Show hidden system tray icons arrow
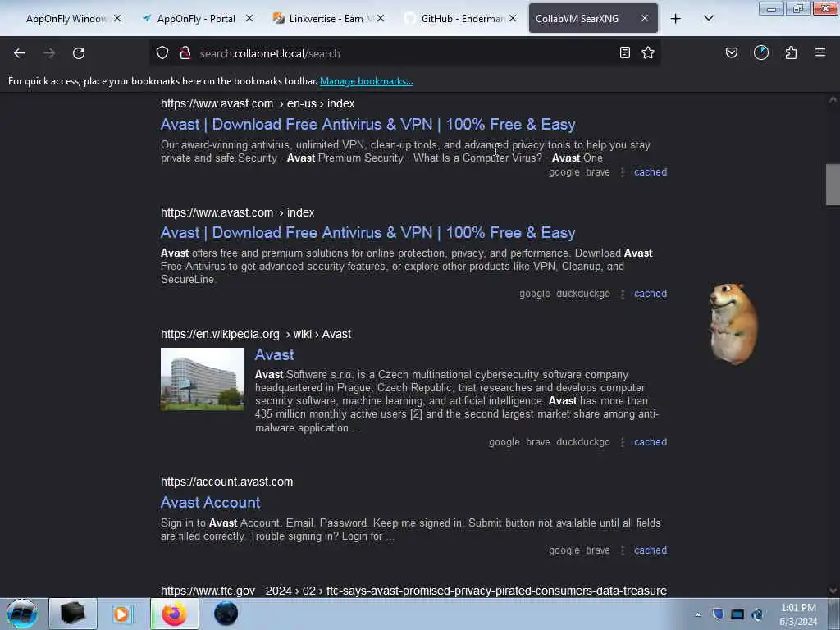This screenshot has width=840, height=630. (697, 614)
